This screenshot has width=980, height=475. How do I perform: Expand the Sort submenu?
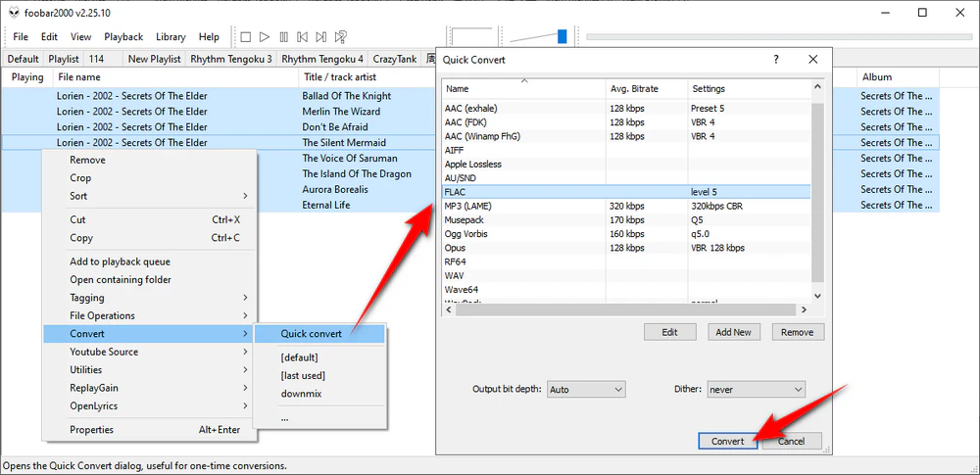click(150, 196)
